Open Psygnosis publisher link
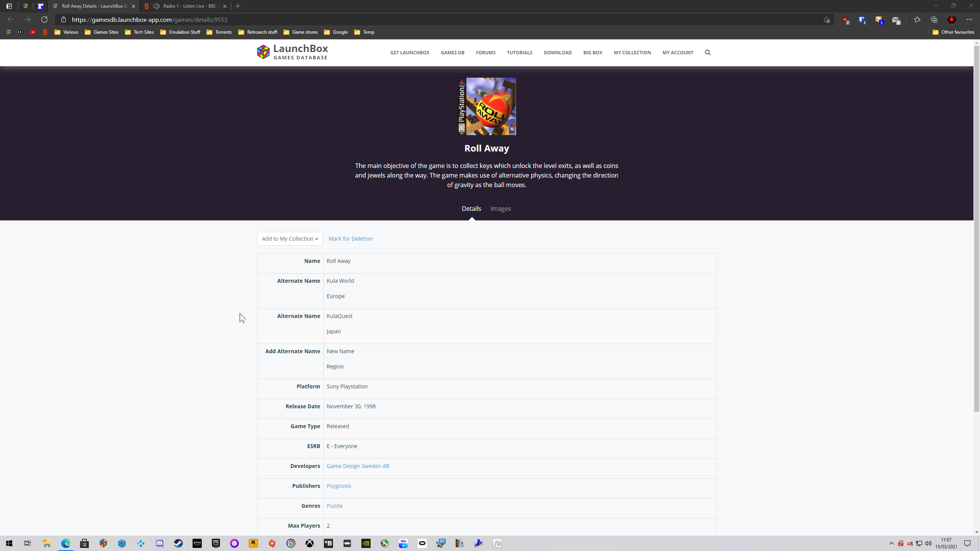Image resolution: width=980 pixels, height=551 pixels. coord(339,486)
